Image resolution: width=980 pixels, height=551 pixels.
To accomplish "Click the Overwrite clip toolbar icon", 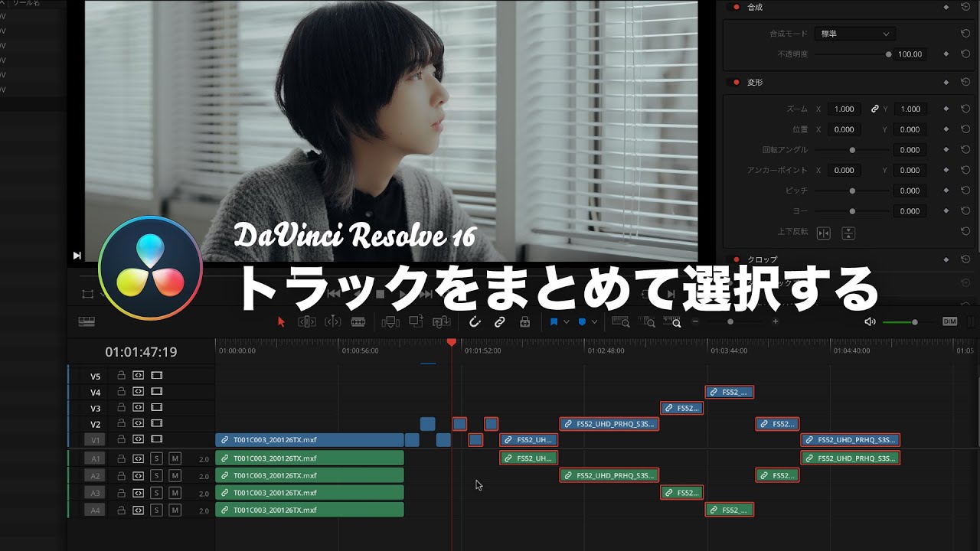I will 416,322.
